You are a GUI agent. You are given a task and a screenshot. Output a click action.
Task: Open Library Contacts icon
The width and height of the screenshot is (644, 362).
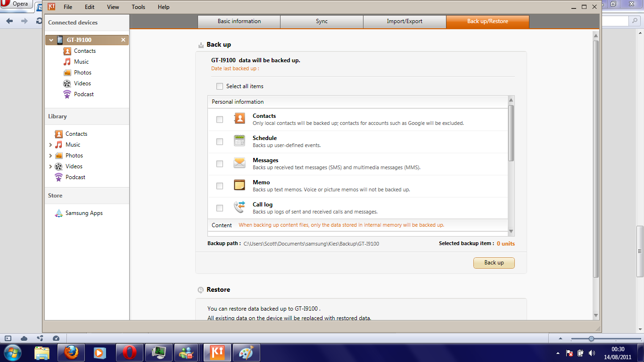click(58, 134)
